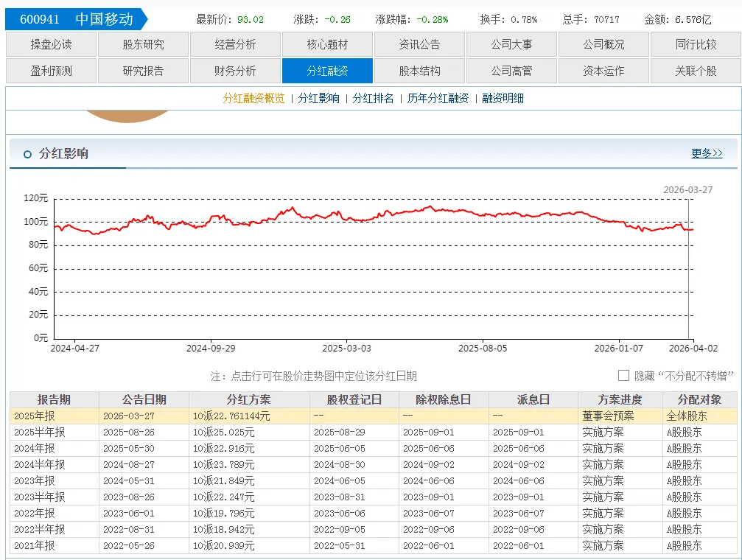Viewport: 742px width, 560px height.
Task: Select the 2025半年报 dividend row
Action: coord(374,433)
